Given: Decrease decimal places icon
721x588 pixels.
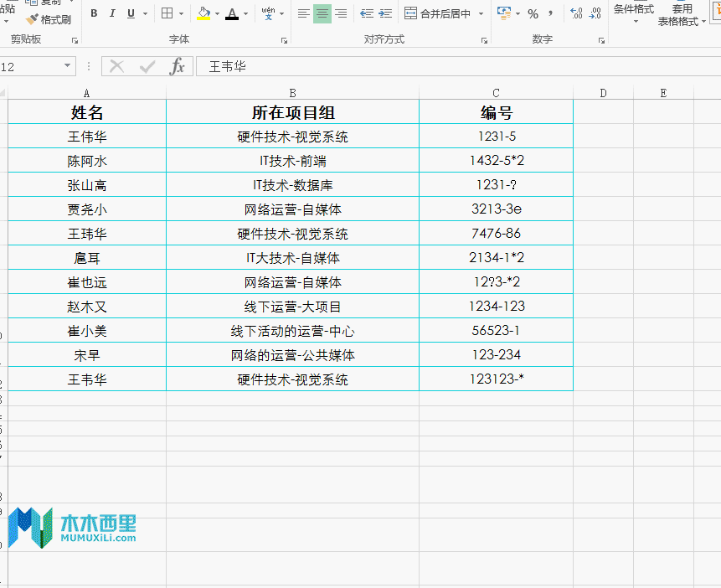Looking at the screenshot, I should [595, 13].
